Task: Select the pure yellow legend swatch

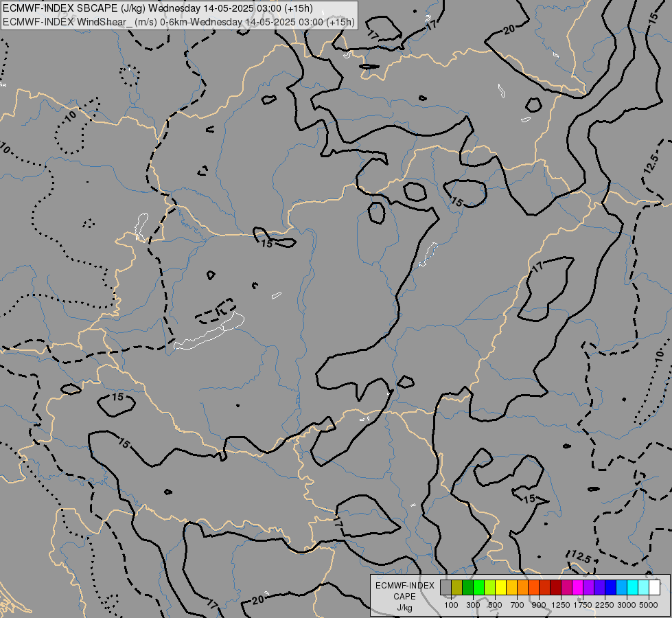Action: click(x=500, y=587)
